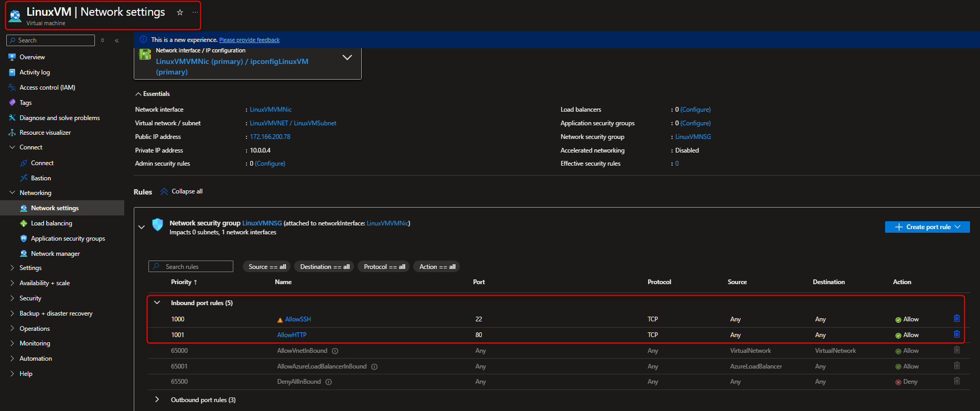Image resolution: width=980 pixels, height=411 pixels.
Task: Delete the AllowSSH rule via trash icon
Action: coord(956,319)
